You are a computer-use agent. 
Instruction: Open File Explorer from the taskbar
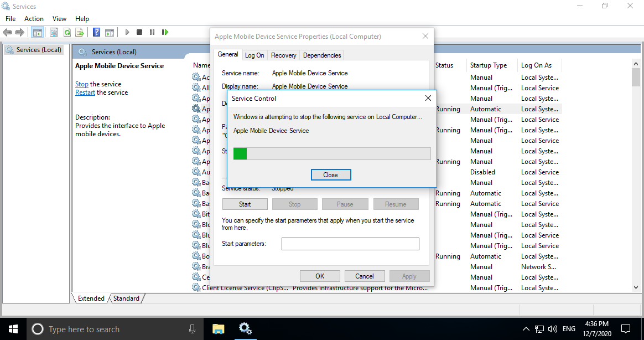coord(219,329)
